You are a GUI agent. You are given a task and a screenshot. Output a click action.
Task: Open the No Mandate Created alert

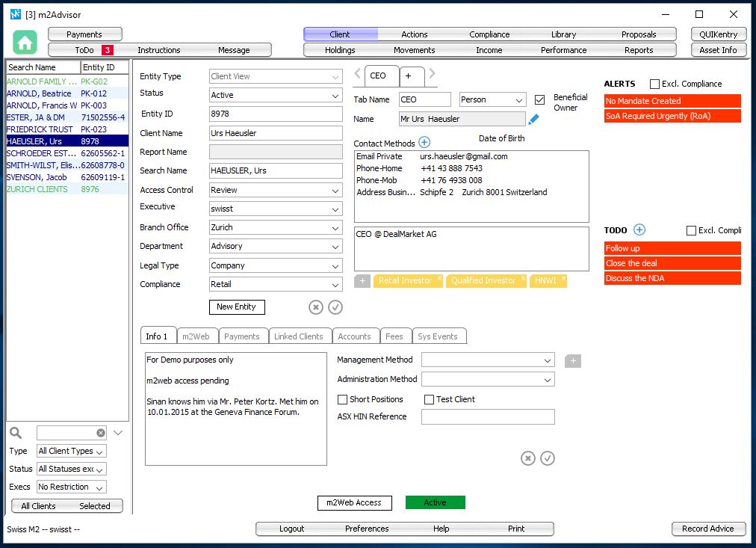(x=672, y=101)
